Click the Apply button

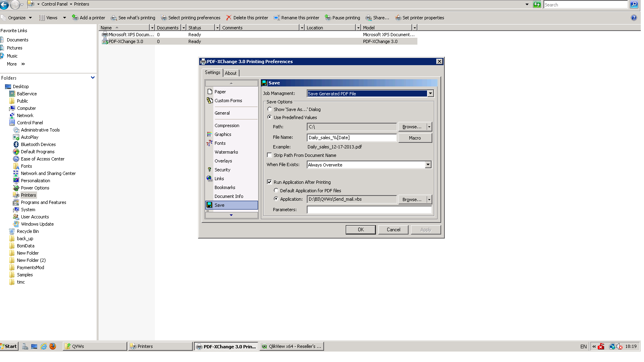coord(426,230)
